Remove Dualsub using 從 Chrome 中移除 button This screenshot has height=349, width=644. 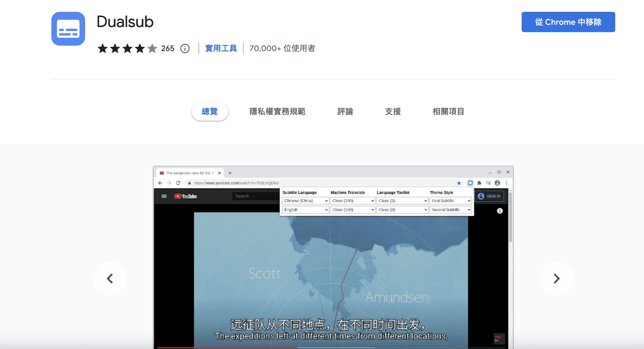pos(568,22)
